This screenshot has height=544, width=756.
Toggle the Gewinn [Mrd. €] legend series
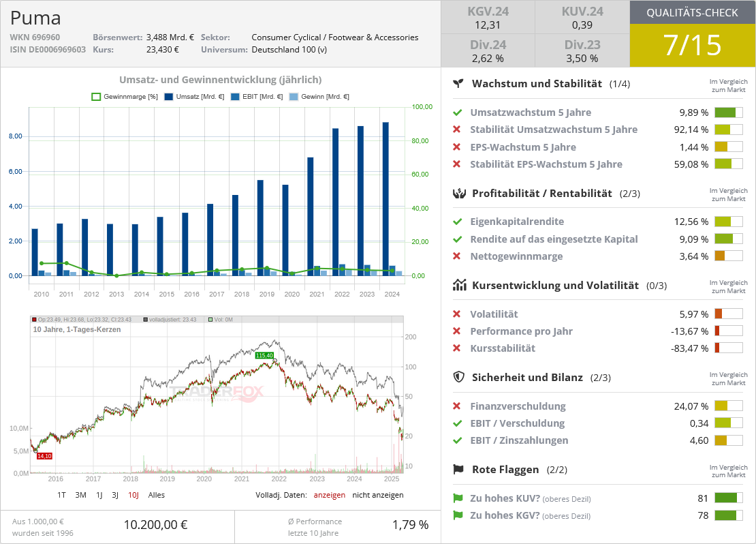pyautogui.click(x=319, y=97)
